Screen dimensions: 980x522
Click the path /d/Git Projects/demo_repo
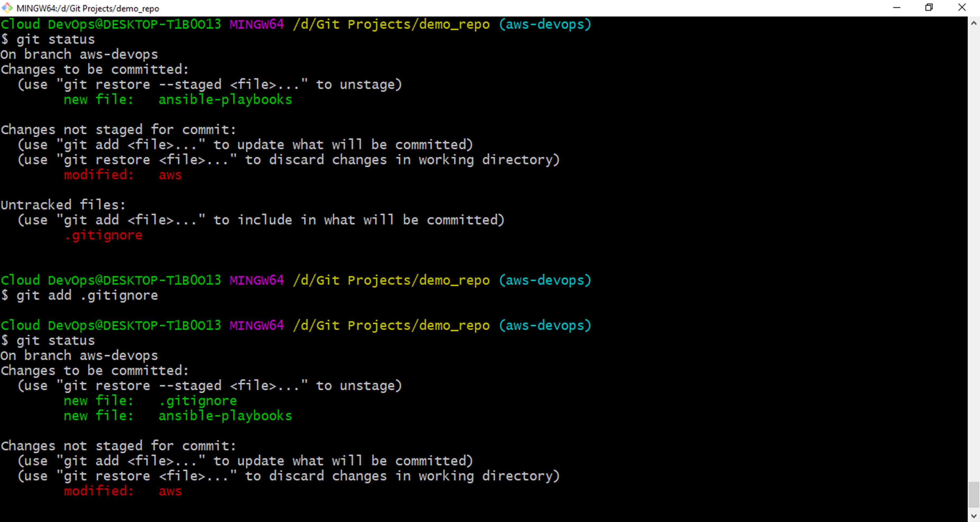tap(391, 24)
